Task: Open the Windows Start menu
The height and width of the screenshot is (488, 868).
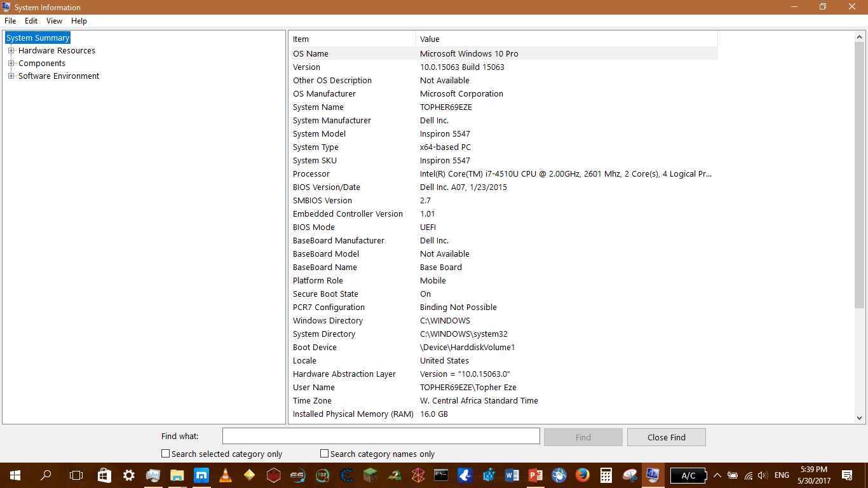Action: 15,475
